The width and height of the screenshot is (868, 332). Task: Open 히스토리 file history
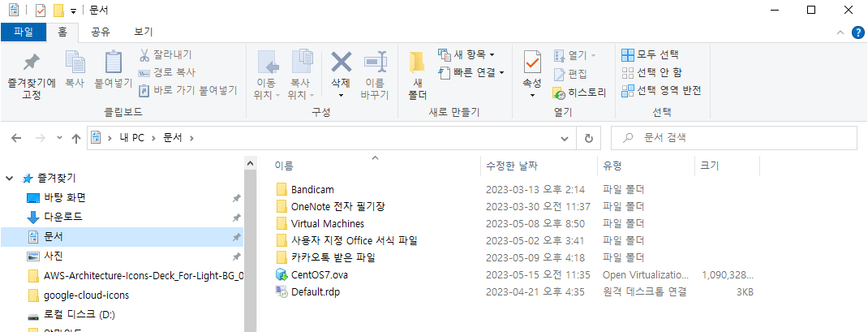579,93
